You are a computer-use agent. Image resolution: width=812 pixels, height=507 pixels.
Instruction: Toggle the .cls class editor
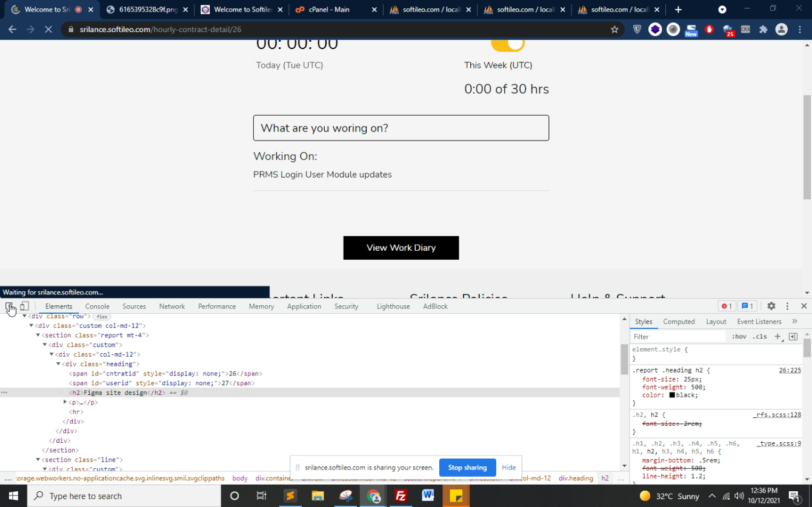pos(759,337)
